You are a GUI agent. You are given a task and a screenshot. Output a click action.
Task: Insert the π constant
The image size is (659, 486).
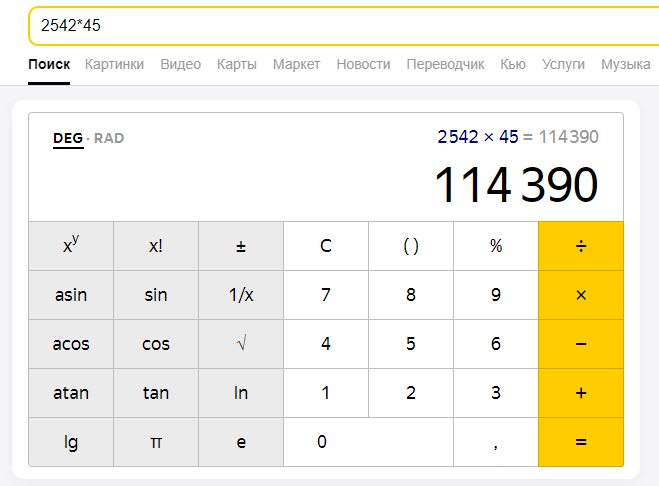[x=156, y=442]
